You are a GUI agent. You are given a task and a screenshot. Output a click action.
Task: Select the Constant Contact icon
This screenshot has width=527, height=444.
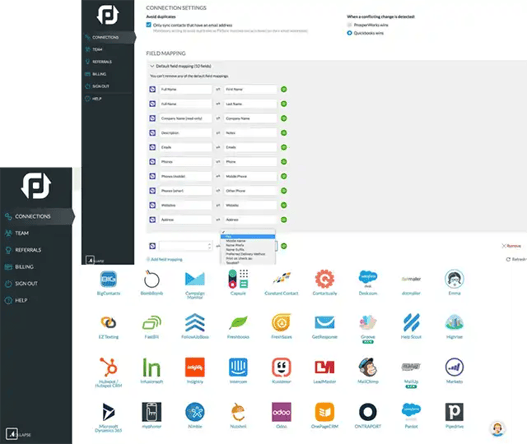point(281,278)
